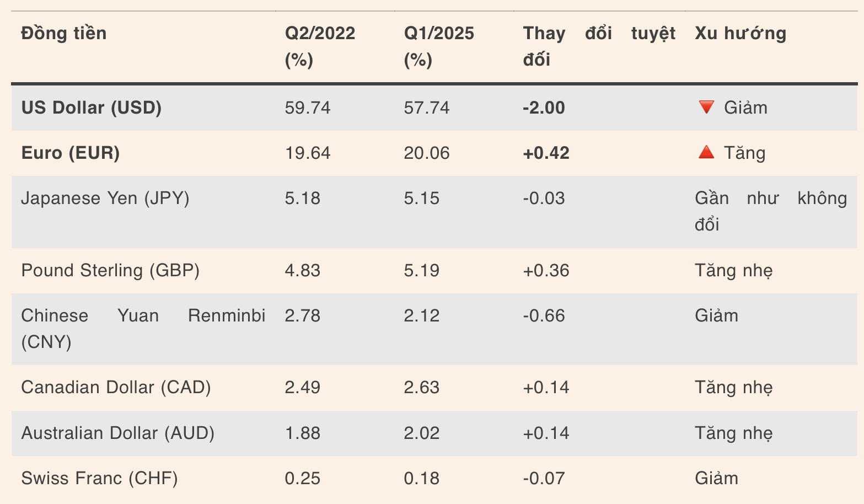Click the Xu hướng column header
The height and width of the screenshot is (504, 864).
click(x=740, y=34)
